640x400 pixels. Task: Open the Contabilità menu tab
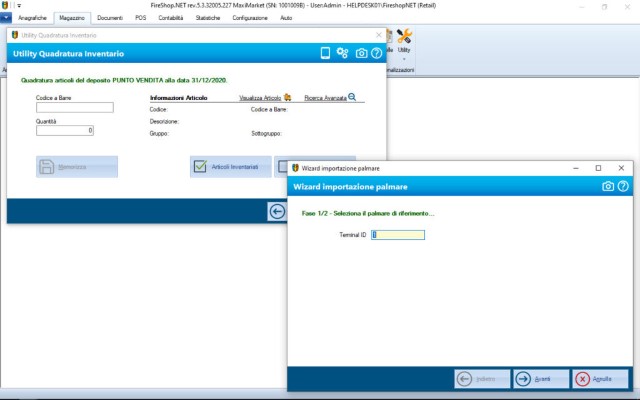169,18
